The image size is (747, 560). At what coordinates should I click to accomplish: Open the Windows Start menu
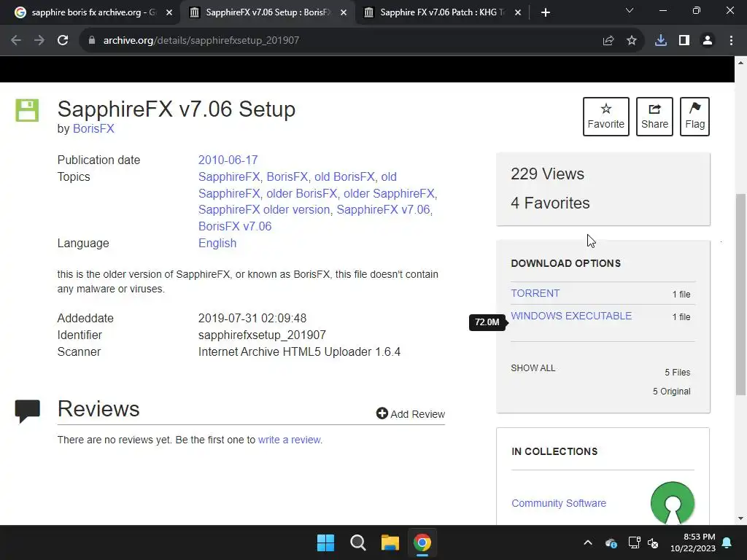click(x=326, y=542)
